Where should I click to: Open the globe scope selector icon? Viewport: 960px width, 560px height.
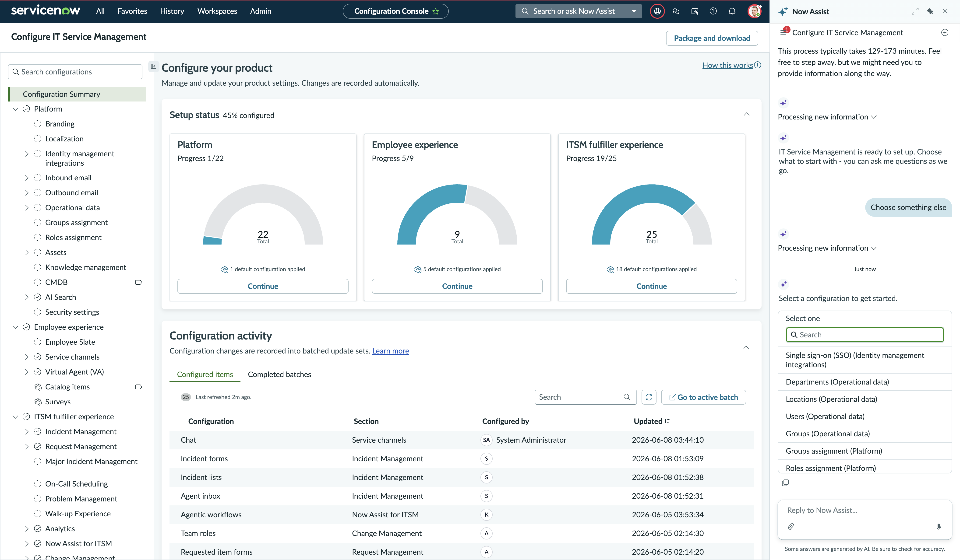657,11
